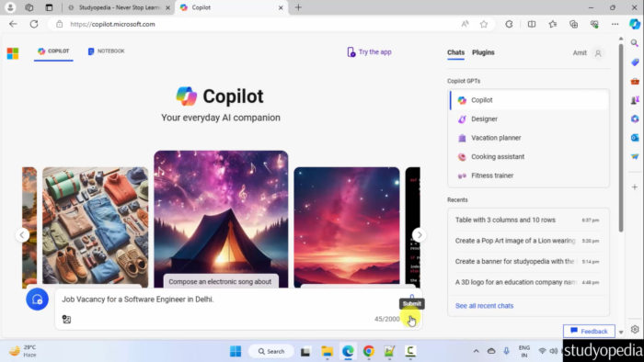Select the Cooking assistant GPT

[529, 156]
